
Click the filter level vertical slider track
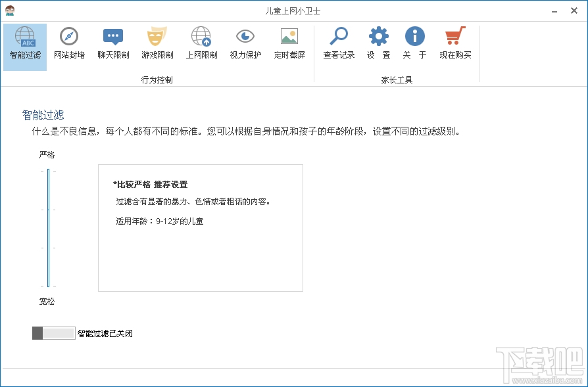[49, 228]
